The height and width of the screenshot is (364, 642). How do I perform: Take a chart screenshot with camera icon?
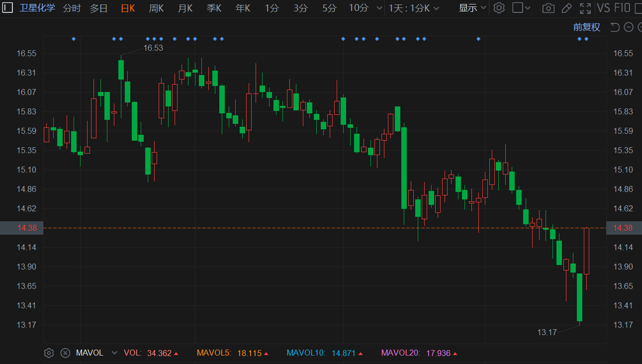coord(548,8)
